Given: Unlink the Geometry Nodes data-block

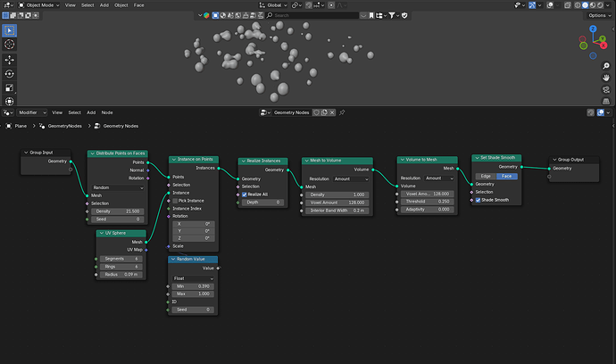Looking at the screenshot, I should (332, 112).
